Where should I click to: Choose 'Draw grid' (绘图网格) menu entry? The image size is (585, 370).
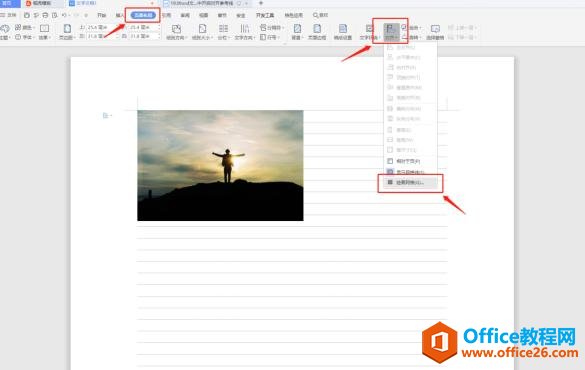coord(410,182)
